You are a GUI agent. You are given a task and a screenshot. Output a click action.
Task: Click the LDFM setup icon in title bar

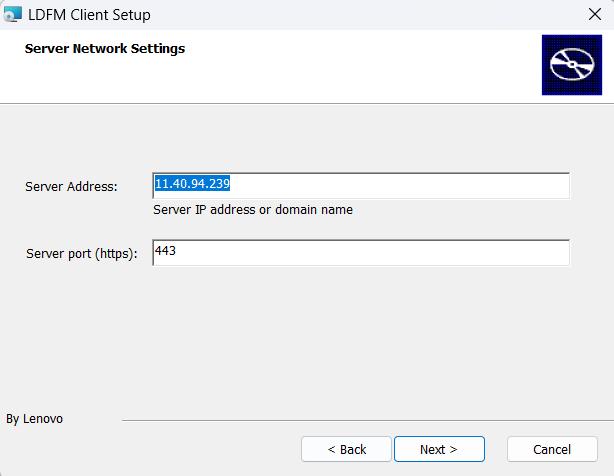point(13,15)
